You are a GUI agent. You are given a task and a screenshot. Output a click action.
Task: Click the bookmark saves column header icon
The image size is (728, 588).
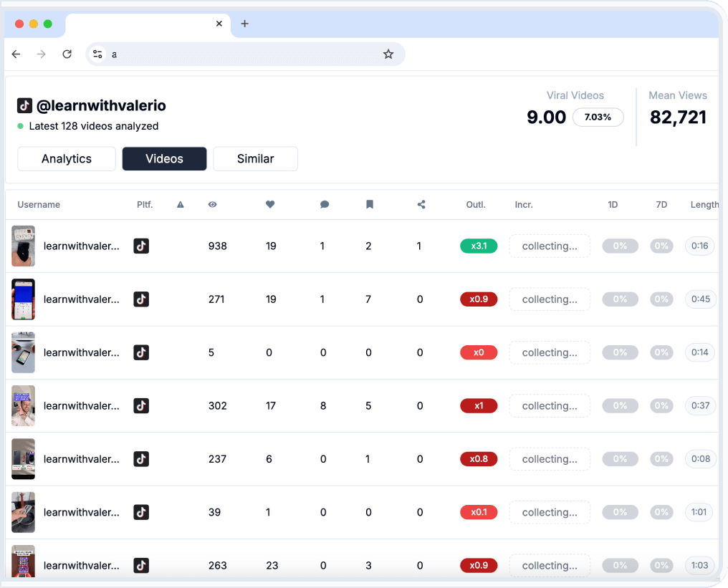[369, 204]
